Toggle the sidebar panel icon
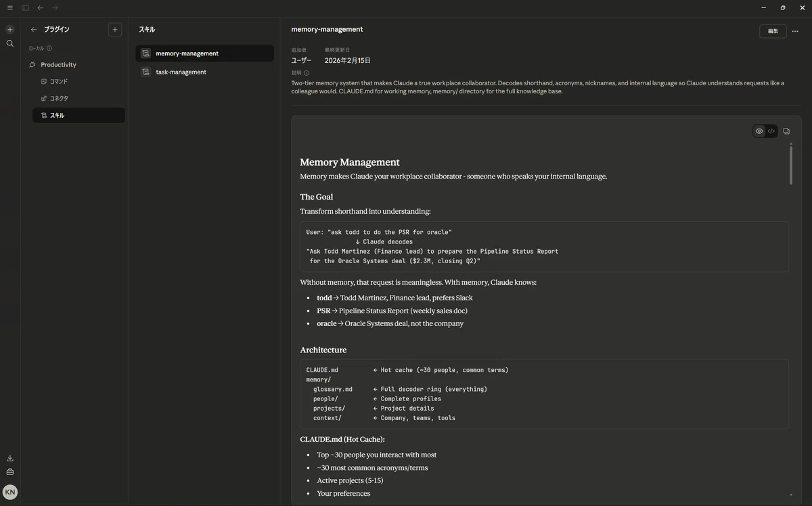The width and height of the screenshot is (812, 506). [25, 8]
